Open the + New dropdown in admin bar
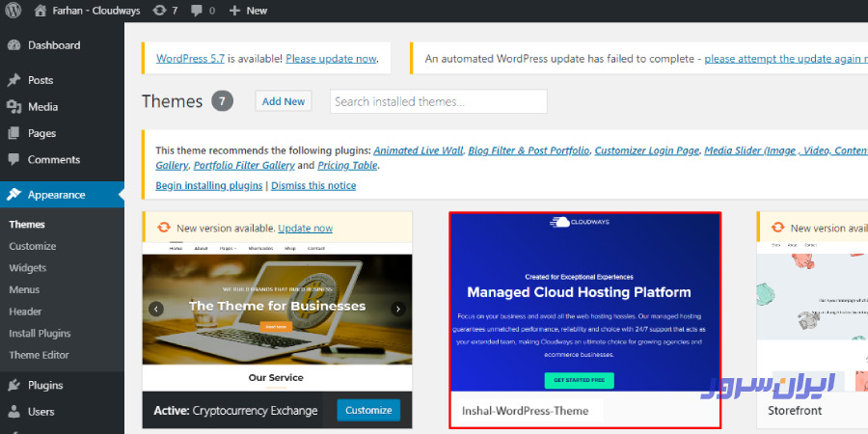This screenshot has height=434, width=868. pyautogui.click(x=248, y=11)
